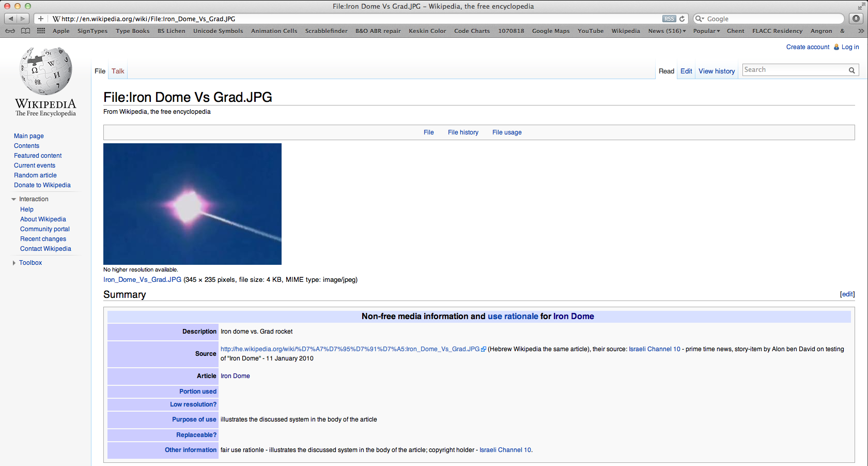
Task: Reload the page with the refresh icon
Action: click(x=682, y=19)
